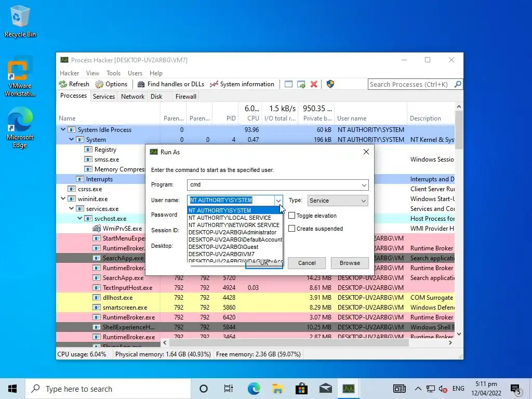Image resolution: width=532 pixels, height=399 pixels.
Task: Click the vertical scrollbar down arrow
Action: 459,334
